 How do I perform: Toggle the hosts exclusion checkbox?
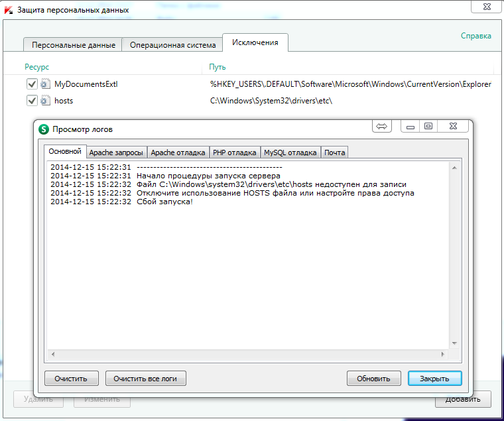point(31,101)
